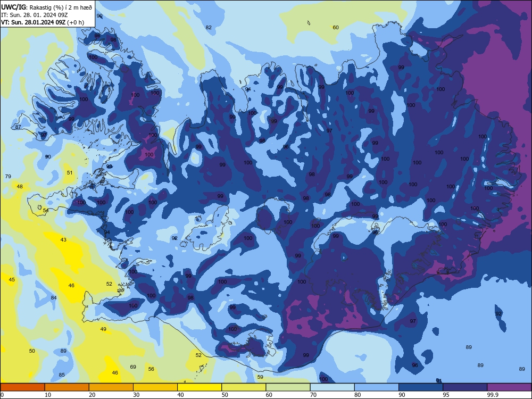Screen dimensions: 532x399
Task: Click the dark orange 0–10 legend swatch
Action: click(x=22, y=387)
